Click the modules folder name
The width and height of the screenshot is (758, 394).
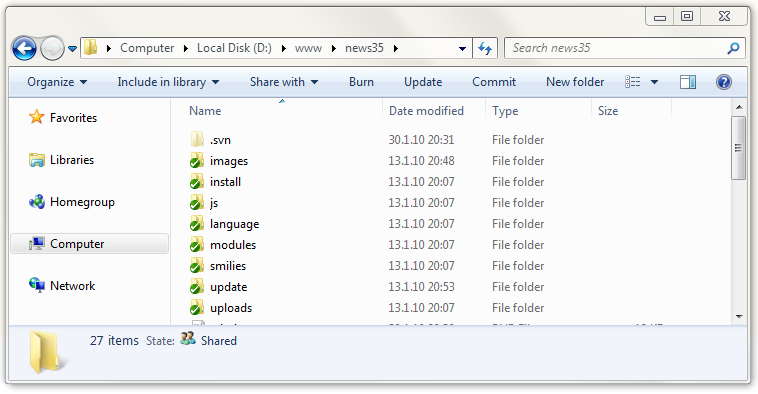(233, 245)
